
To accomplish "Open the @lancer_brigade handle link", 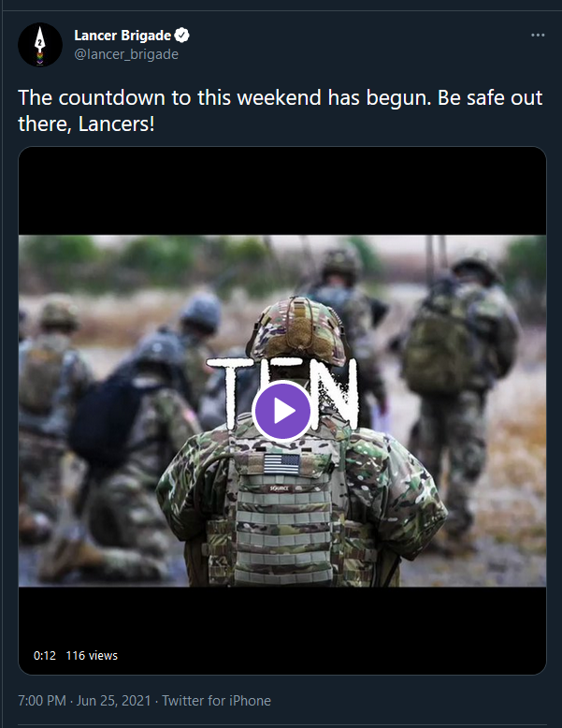I will click(126, 54).
